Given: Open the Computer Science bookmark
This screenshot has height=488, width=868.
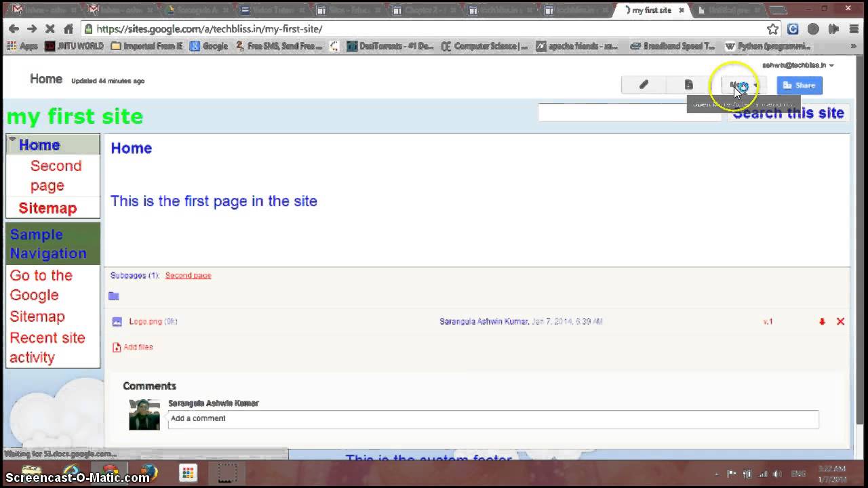Looking at the screenshot, I should [484, 46].
